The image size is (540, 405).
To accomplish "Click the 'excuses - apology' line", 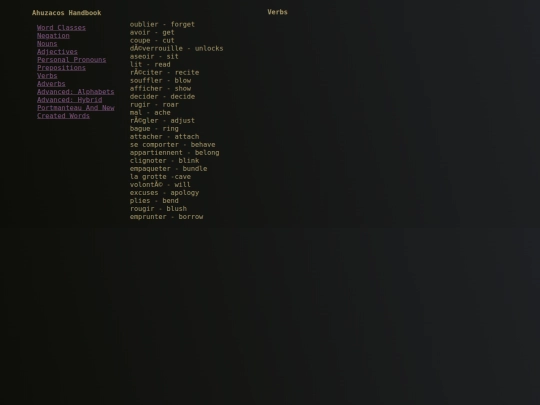I will [165, 193].
